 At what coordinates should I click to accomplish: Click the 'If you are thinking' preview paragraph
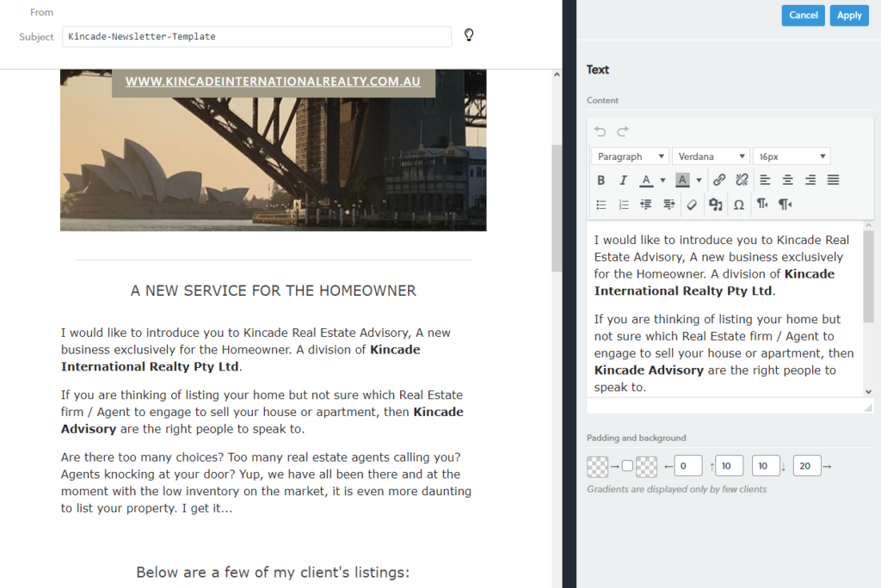(262, 412)
